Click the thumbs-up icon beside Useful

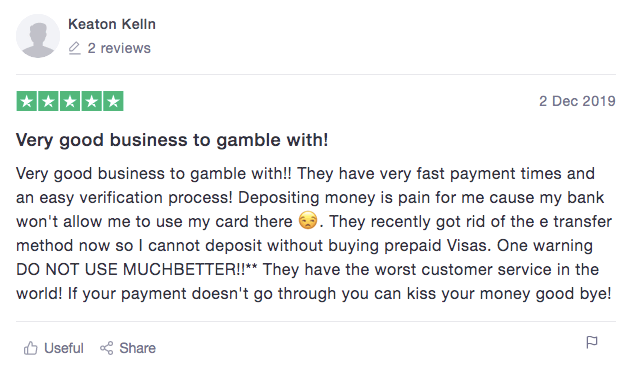coord(30,348)
